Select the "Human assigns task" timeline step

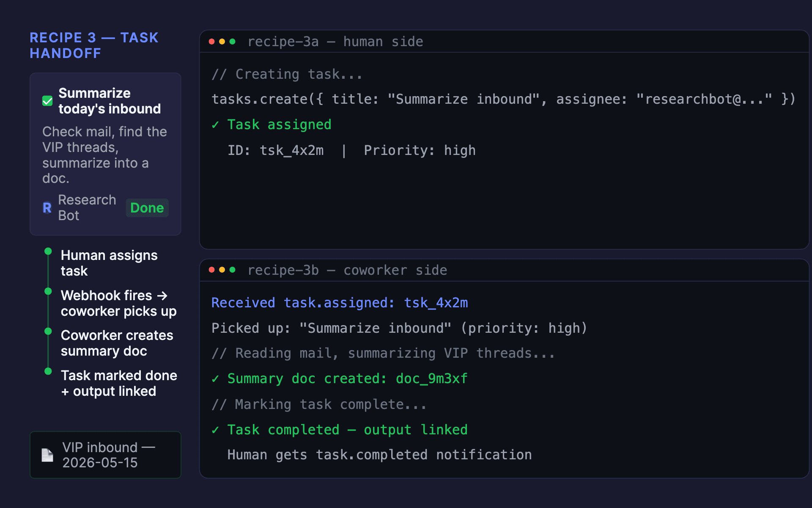tap(109, 263)
